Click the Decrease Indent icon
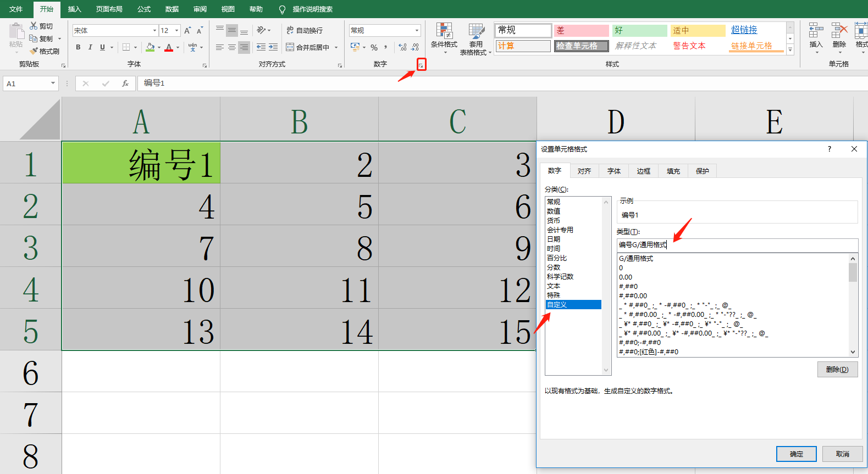 (x=261, y=47)
